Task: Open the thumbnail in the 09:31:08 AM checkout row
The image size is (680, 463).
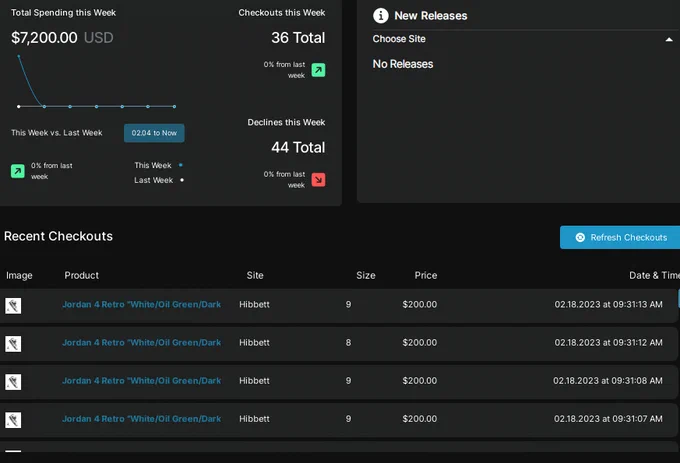Action: (13, 382)
